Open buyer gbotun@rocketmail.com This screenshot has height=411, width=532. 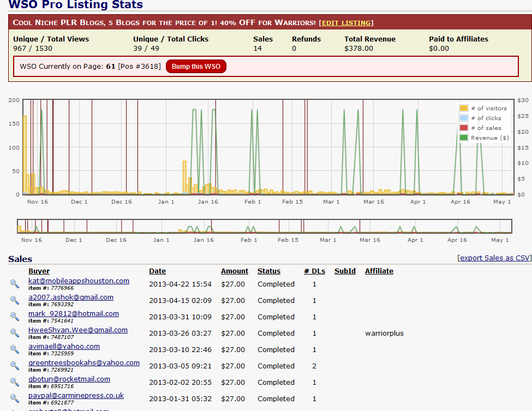(x=69, y=379)
